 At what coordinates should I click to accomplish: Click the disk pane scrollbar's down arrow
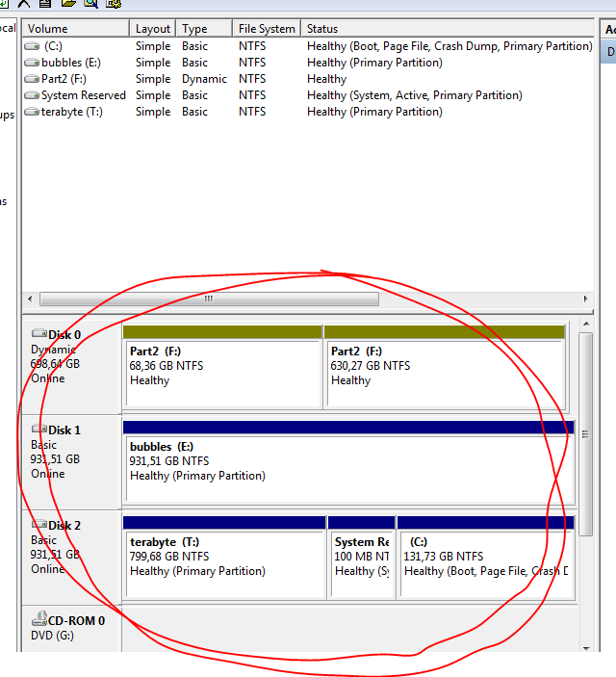coord(586,650)
